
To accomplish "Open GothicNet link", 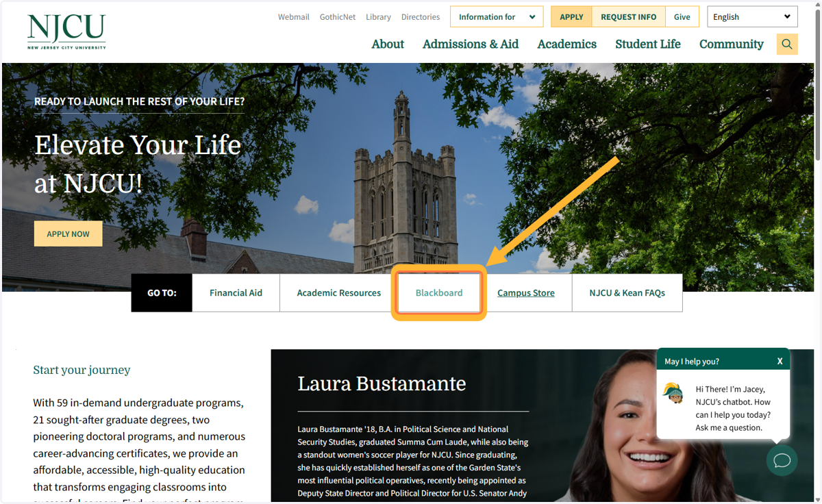I will pyautogui.click(x=338, y=17).
